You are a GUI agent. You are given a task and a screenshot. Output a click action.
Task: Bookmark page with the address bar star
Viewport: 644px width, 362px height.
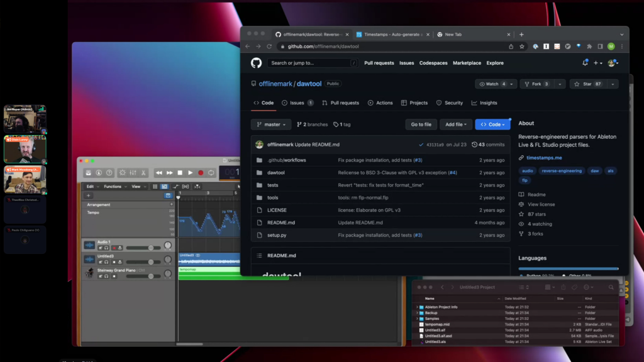(522, 47)
